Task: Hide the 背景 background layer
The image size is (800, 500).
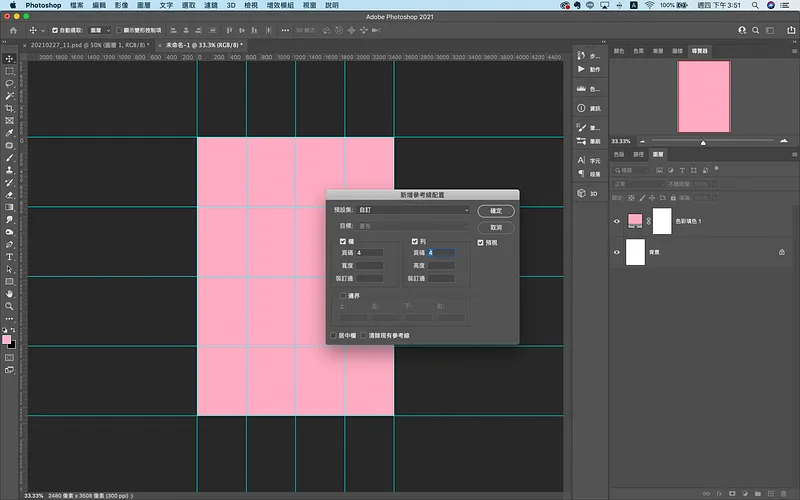Action: coord(617,252)
